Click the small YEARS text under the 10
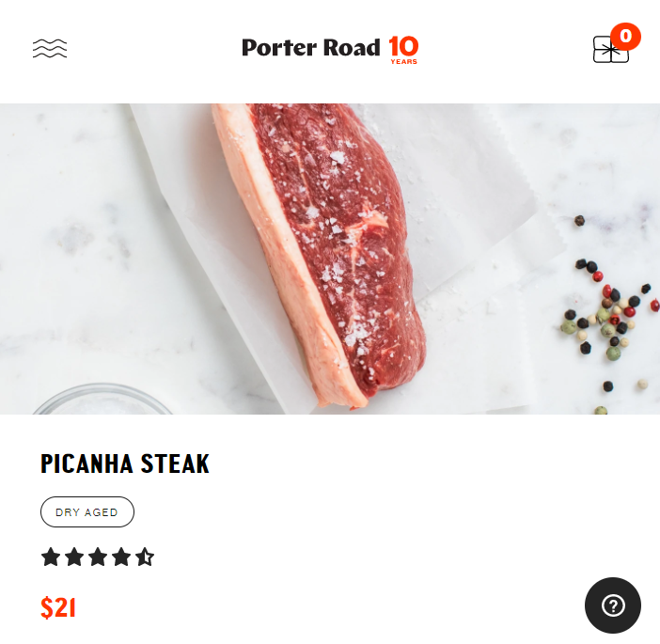The width and height of the screenshot is (660, 644). [x=403, y=61]
